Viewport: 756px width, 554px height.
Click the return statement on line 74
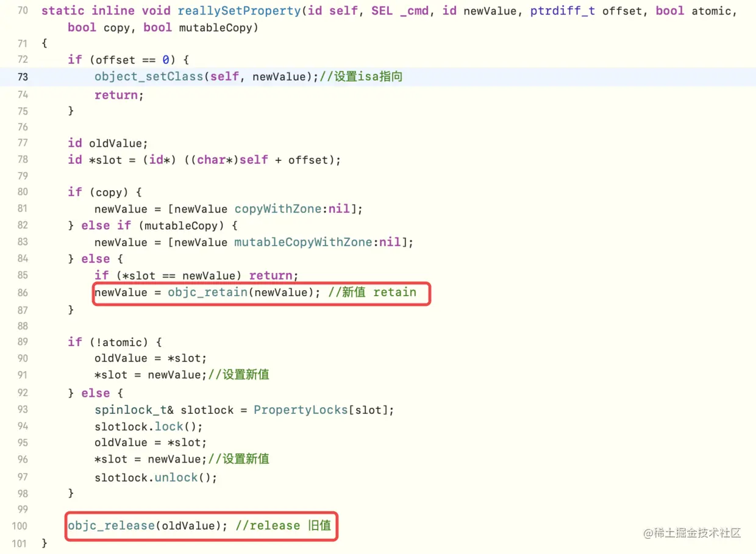coord(119,95)
